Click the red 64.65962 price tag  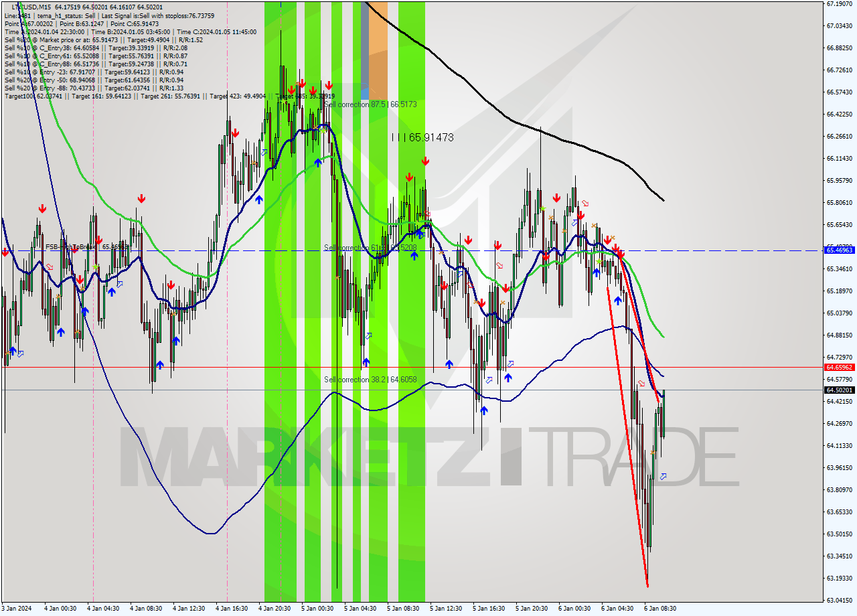tap(840, 367)
